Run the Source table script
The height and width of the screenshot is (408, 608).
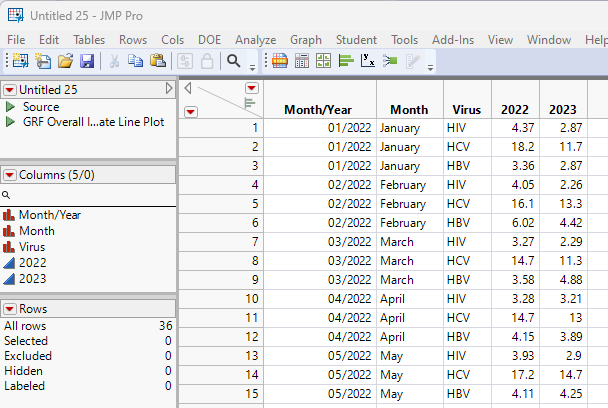pos(10,107)
